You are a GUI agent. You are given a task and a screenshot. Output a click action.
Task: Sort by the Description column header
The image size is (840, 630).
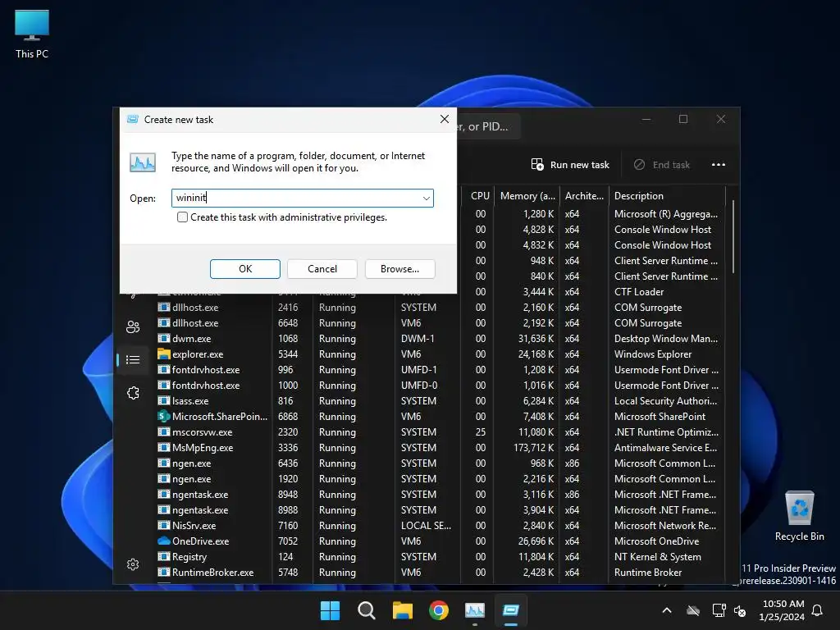point(668,196)
